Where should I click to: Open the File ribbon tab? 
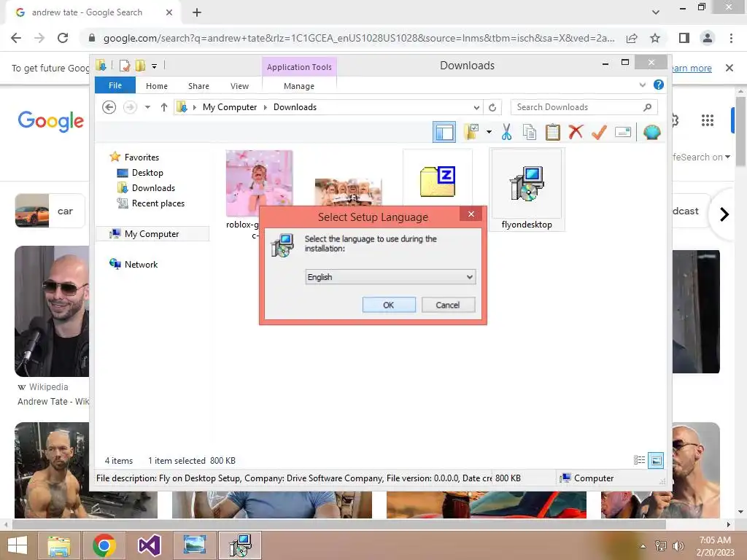click(115, 85)
